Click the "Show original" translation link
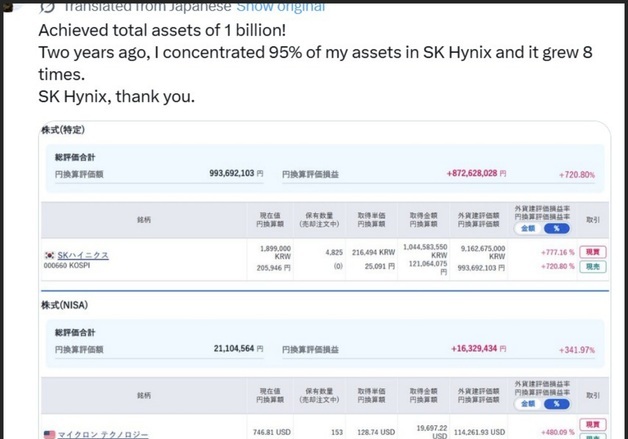The height and width of the screenshot is (439, 628). tap(280, 6)
